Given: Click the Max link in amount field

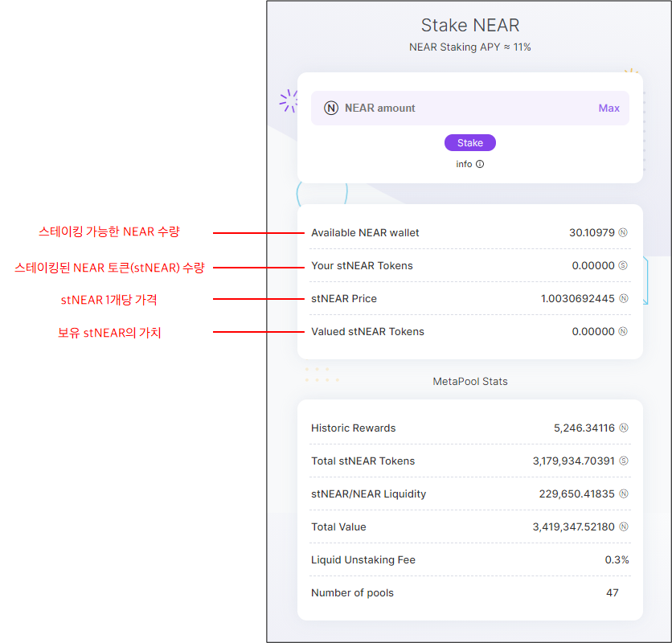Looking at the screenshot, I should 609,108.
